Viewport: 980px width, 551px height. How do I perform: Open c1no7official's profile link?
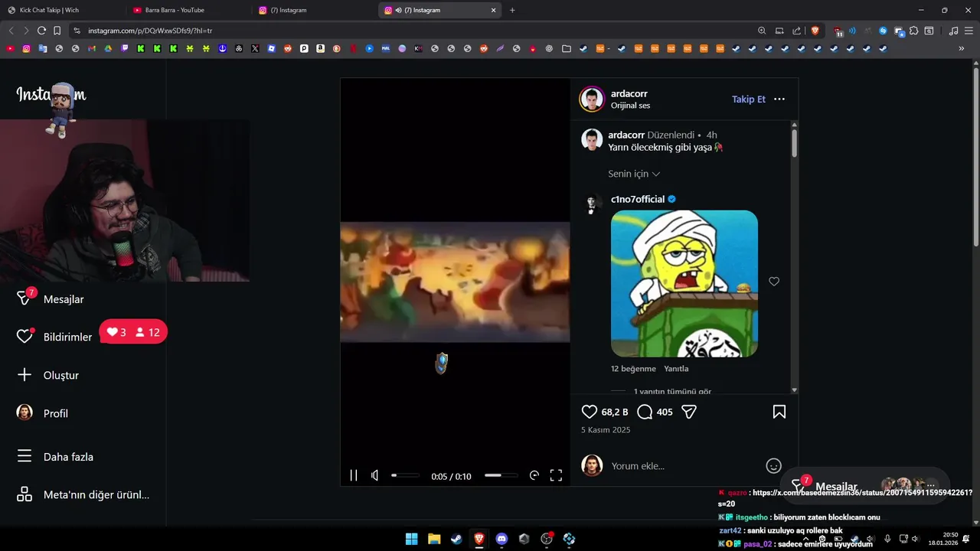click(x=638, y=199)
